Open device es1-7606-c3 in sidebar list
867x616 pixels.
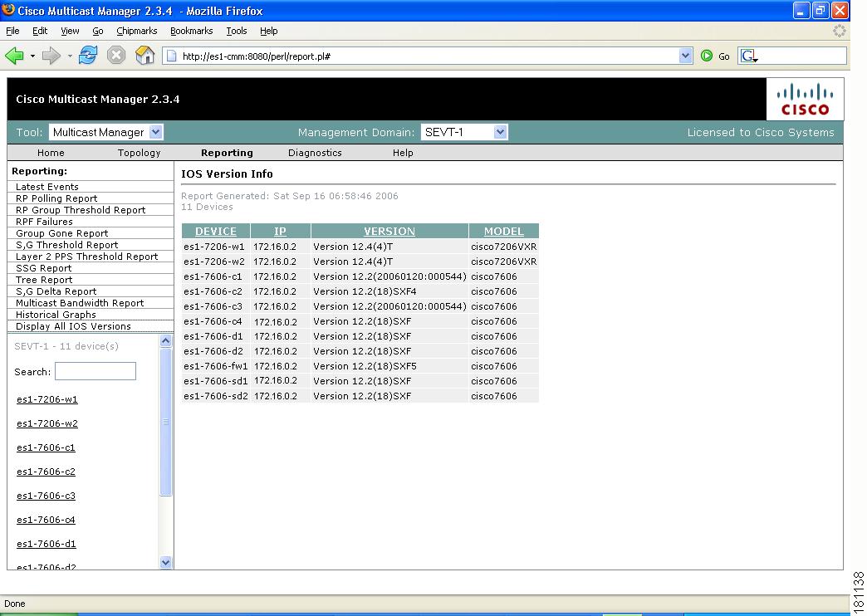pos(46,496)
